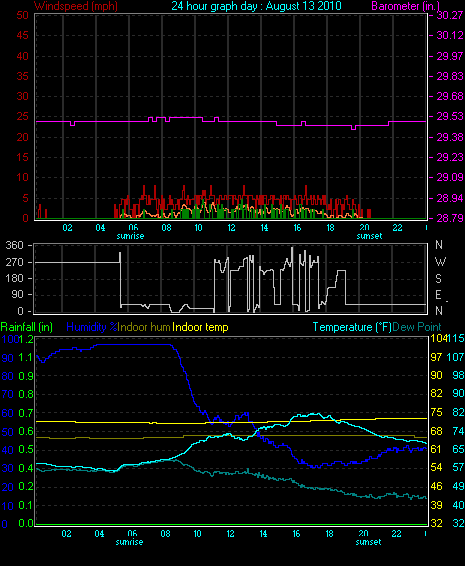This screenshot has height=566, width=465.
Task: Select the Temperature (°F) legend label
Action: (352, 327)
